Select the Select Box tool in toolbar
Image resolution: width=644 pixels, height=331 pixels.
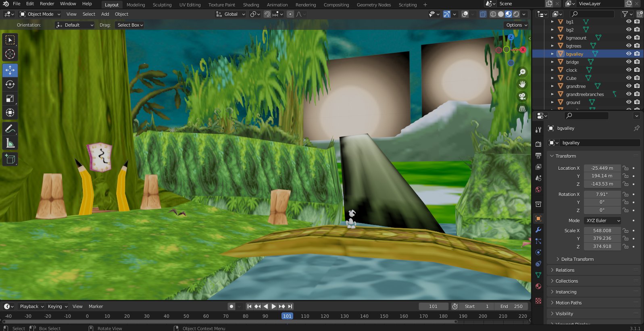10,40
